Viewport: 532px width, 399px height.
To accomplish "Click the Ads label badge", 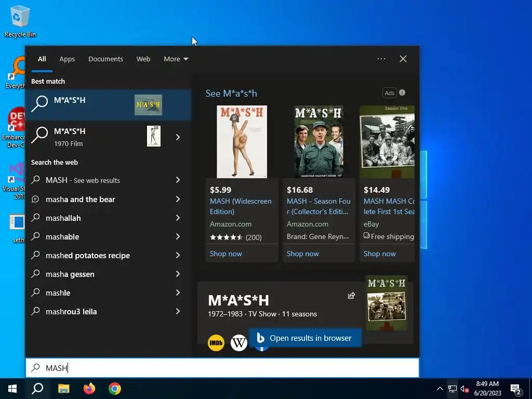I will (389, 93).
